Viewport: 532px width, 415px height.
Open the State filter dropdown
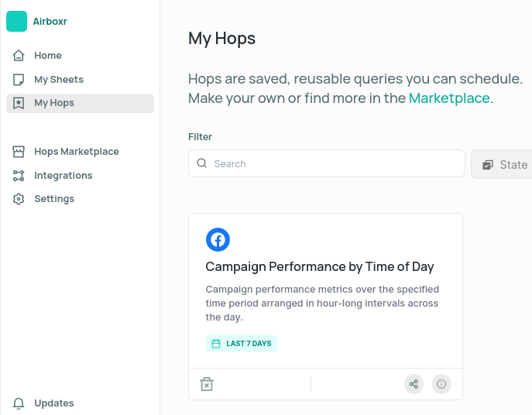pyautogui.click(x=502, y=164)
